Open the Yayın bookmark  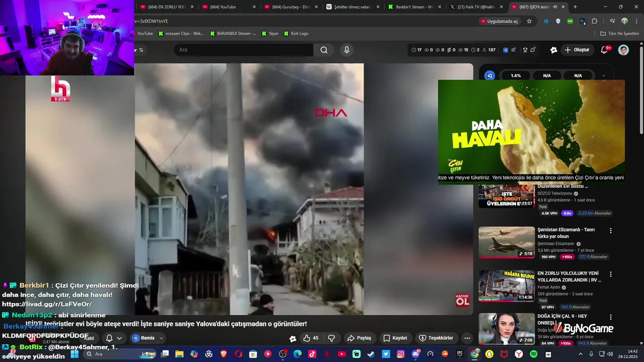(x=270, y=34)
